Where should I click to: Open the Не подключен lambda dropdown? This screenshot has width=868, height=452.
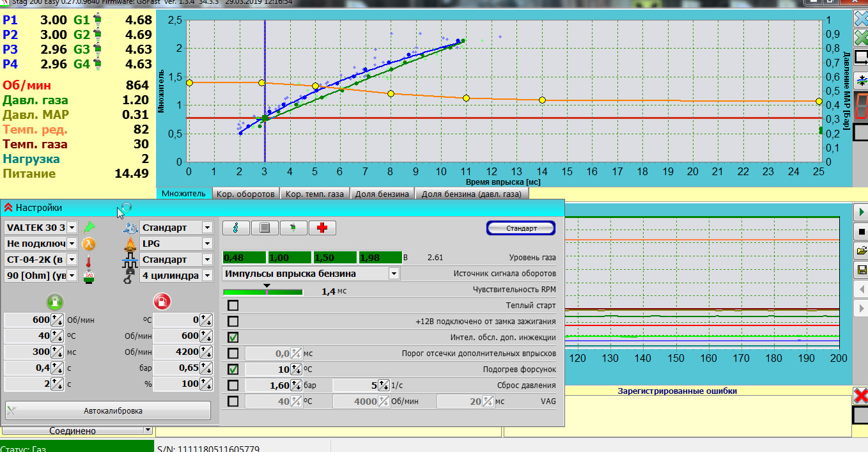click(x=72, y=244)
